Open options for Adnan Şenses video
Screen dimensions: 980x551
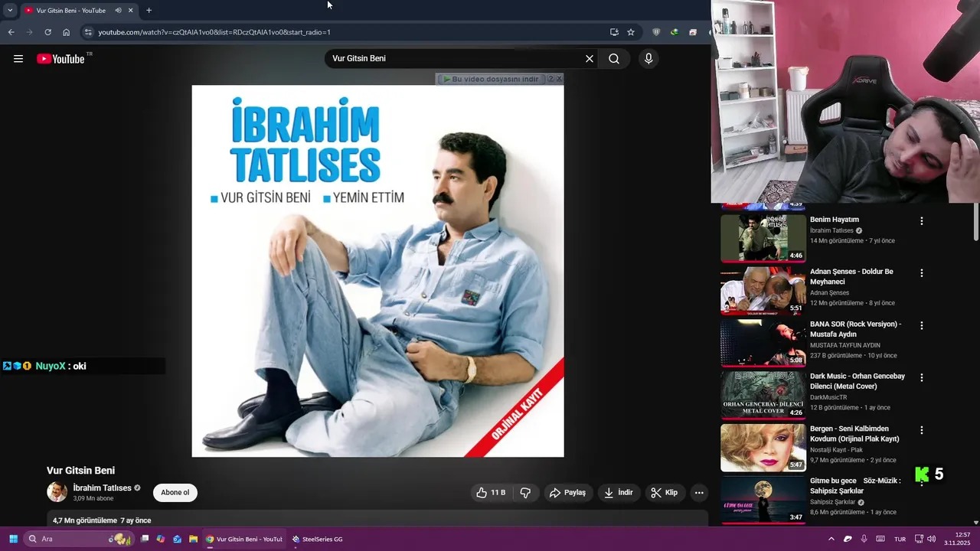[x=922, y=273]
